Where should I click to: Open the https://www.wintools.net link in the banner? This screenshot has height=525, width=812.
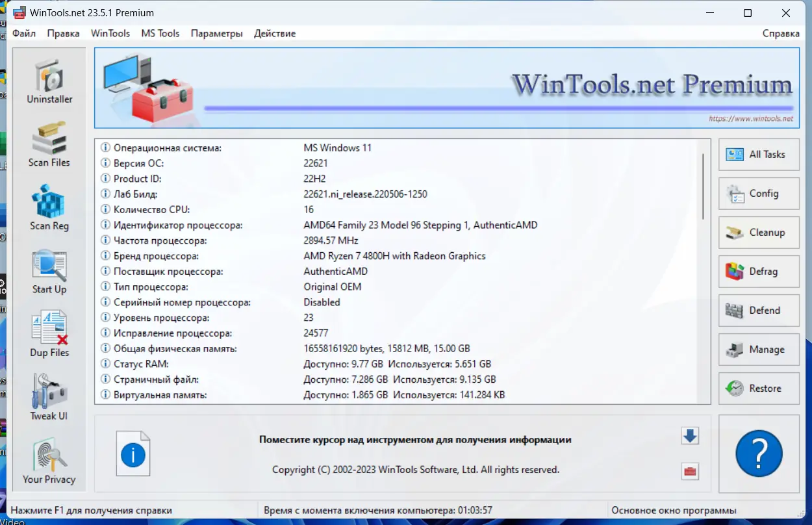(x=751, y=119)
